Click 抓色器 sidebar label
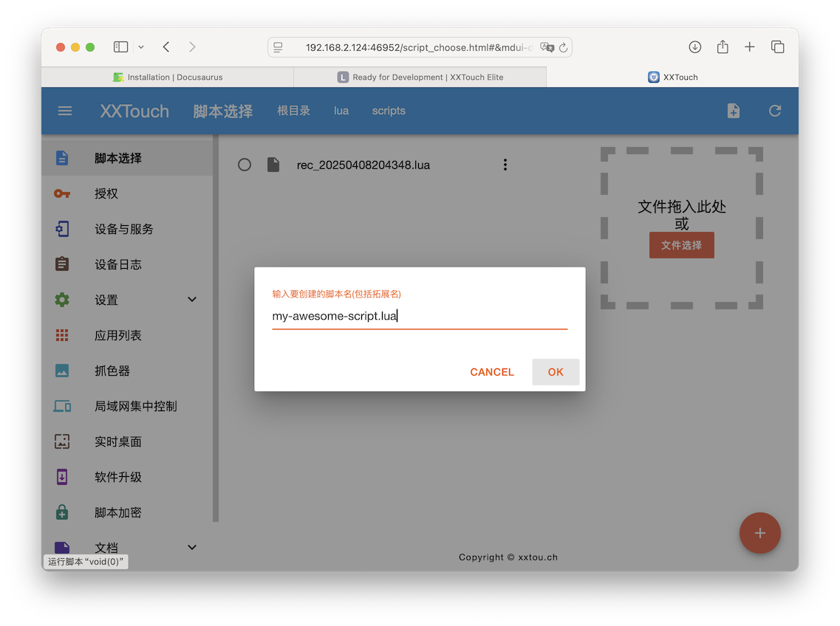Image resolution: width=840 pixels, height=626 pixels. [112, 371]
